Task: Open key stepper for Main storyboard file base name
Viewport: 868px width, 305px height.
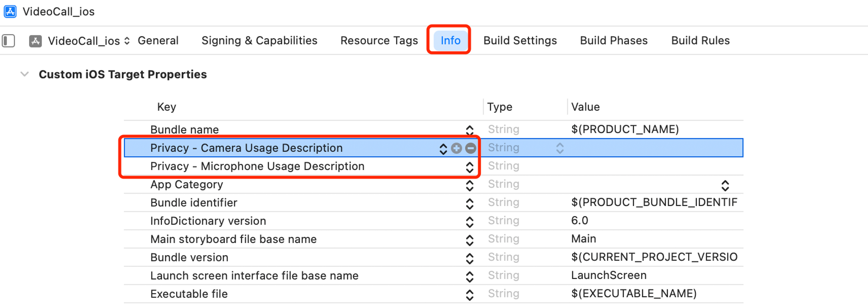Action: 470,240
